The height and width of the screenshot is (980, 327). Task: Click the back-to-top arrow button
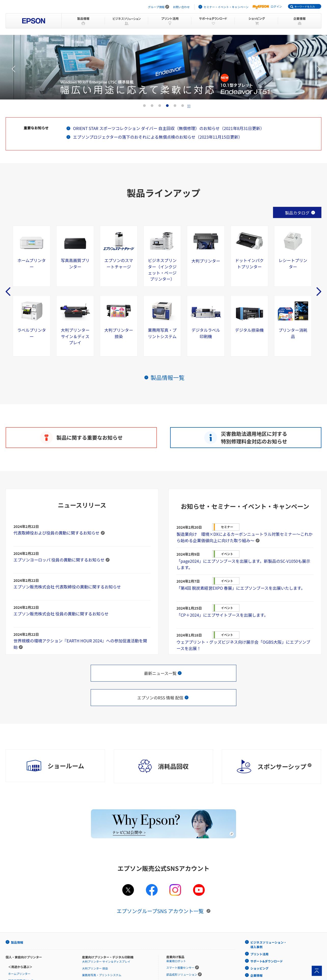tap(317, 971)
